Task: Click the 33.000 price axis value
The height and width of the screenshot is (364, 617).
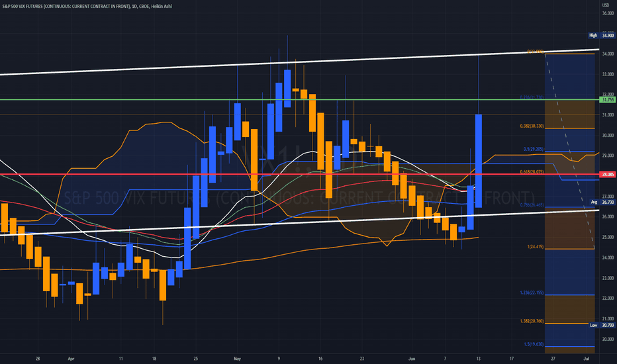Action: point(608,74)
